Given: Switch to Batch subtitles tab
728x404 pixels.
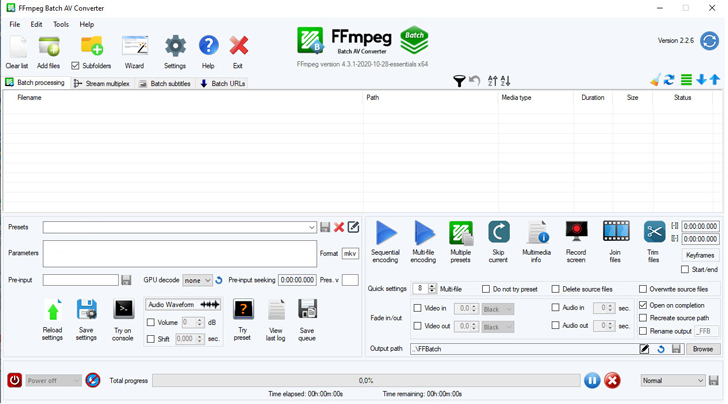Looking at the screenshot, I should (165, 84).
